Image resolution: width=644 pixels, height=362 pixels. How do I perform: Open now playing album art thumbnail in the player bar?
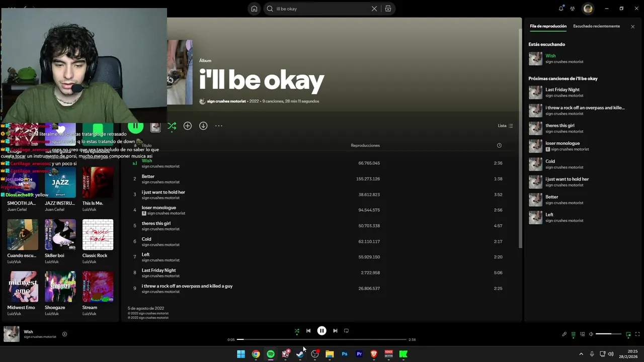(12, 334)
